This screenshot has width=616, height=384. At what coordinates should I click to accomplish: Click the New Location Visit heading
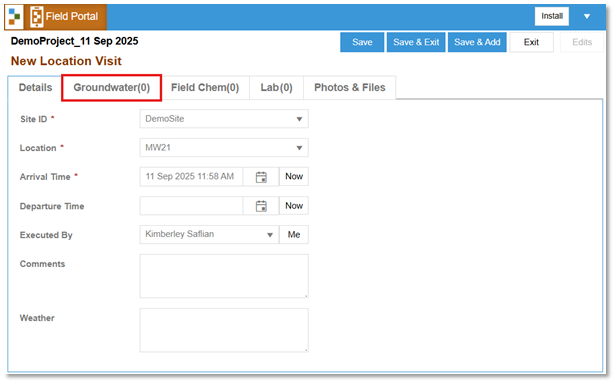66,61
